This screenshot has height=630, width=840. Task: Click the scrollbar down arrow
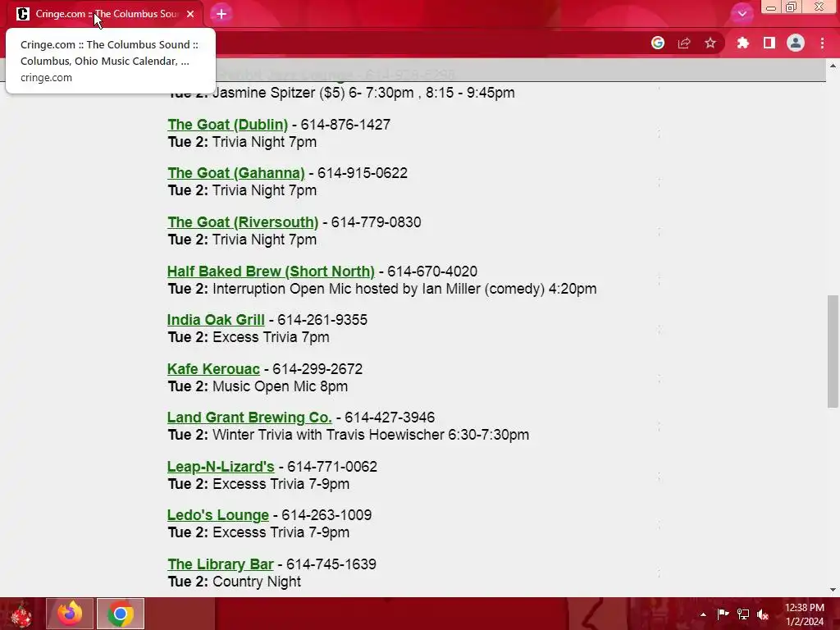click(833, 590)
